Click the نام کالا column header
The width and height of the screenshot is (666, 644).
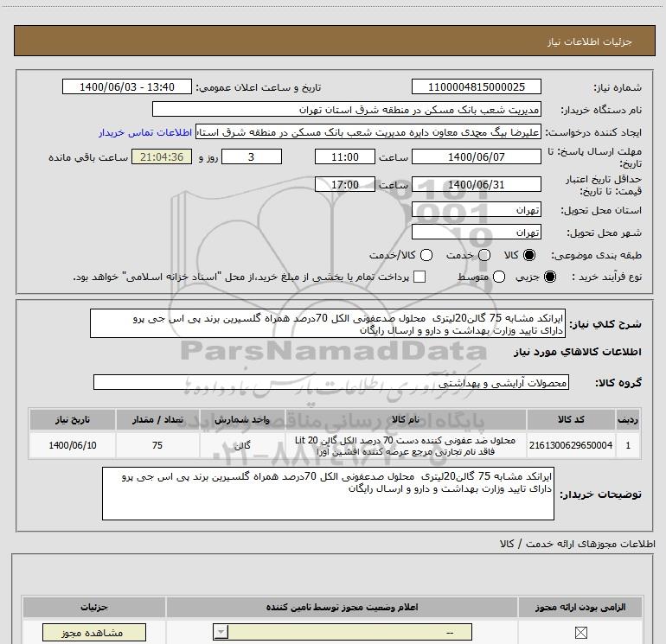pos(405,419)
